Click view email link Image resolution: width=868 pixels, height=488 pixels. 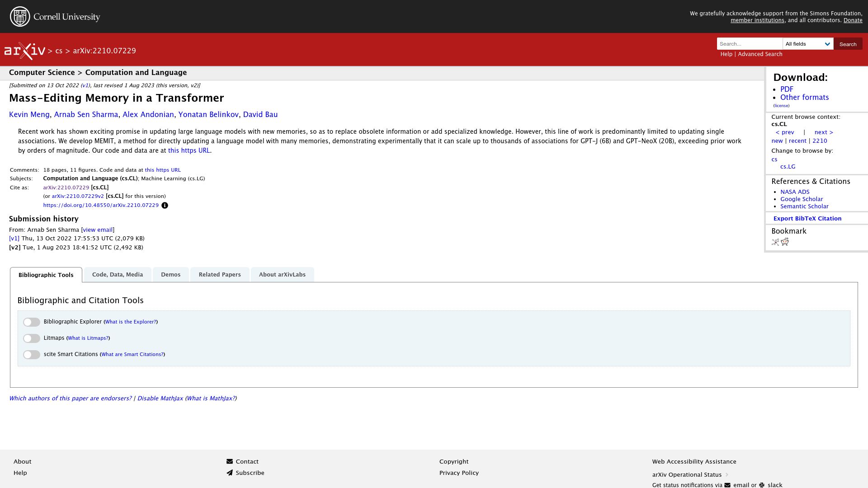pos(98,230)
